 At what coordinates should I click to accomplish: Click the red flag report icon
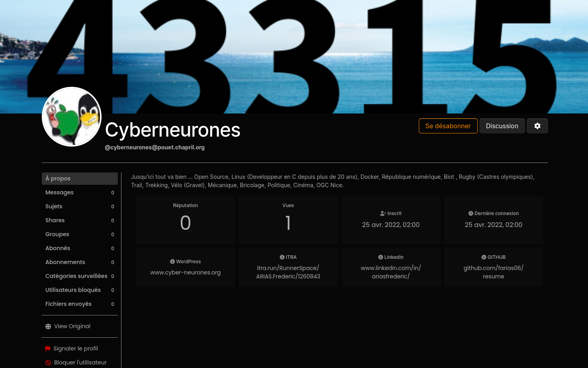click(48, 349)
